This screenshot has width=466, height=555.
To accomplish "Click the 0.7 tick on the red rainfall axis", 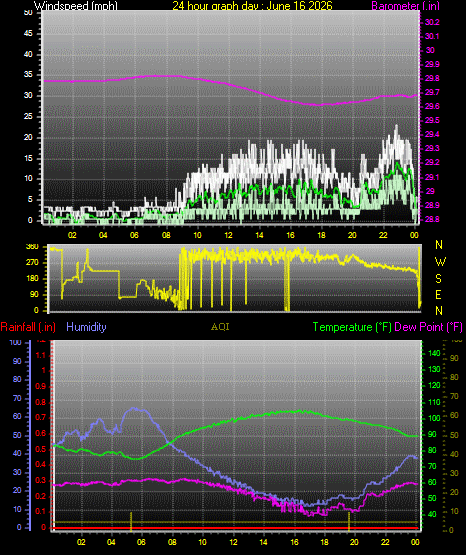I will click(41, 418).
